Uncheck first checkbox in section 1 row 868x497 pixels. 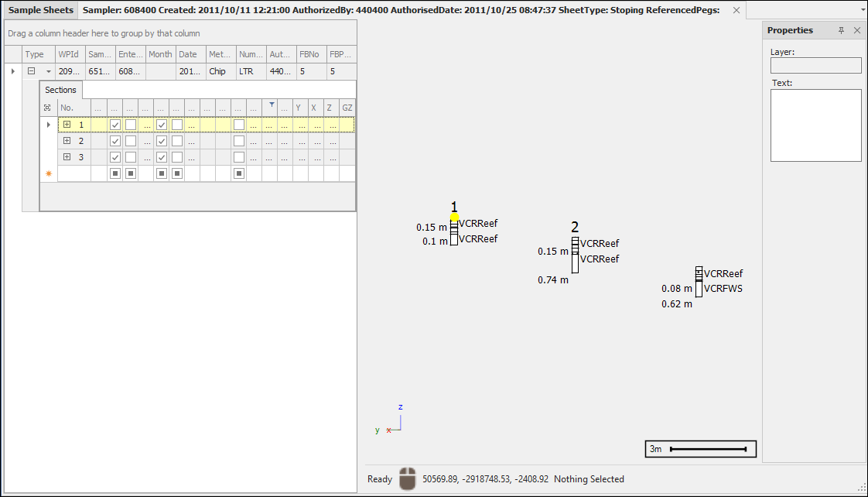(115, 125)
